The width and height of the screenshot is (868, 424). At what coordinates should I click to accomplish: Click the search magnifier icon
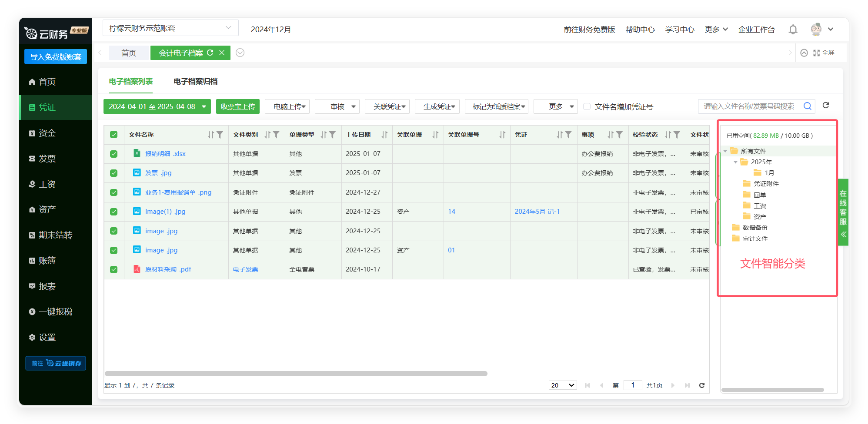point(807,106)
